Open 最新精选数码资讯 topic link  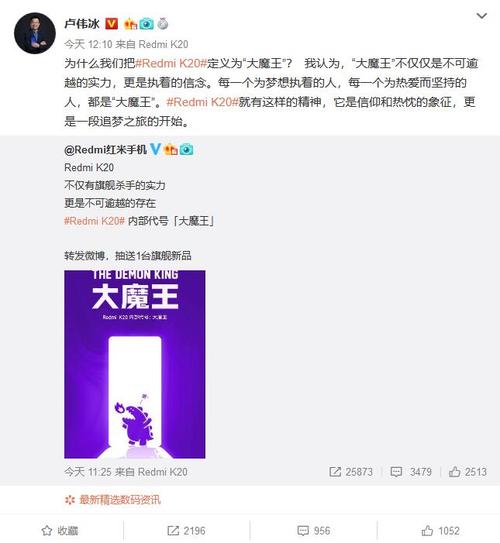[x=120, y=500]
